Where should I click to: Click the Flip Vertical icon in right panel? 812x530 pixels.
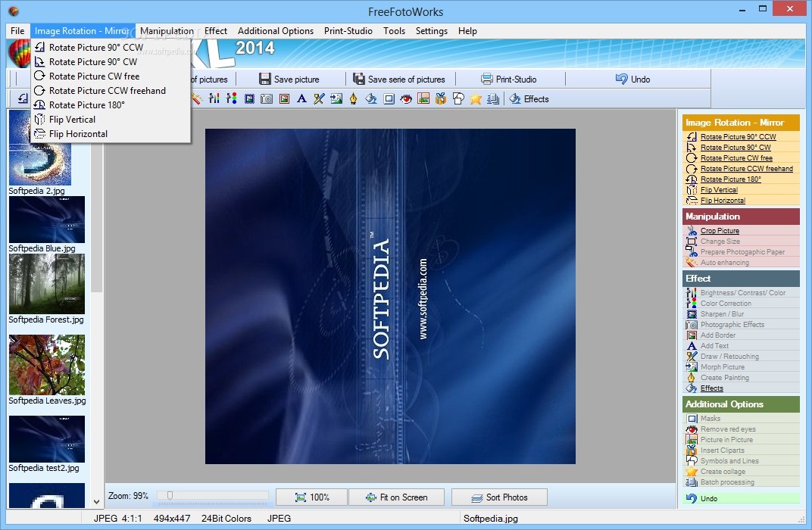coord(692,189)
